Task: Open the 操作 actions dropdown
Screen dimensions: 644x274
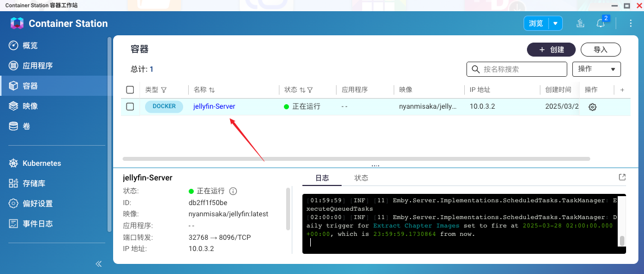Action: [x=596, y=69]
